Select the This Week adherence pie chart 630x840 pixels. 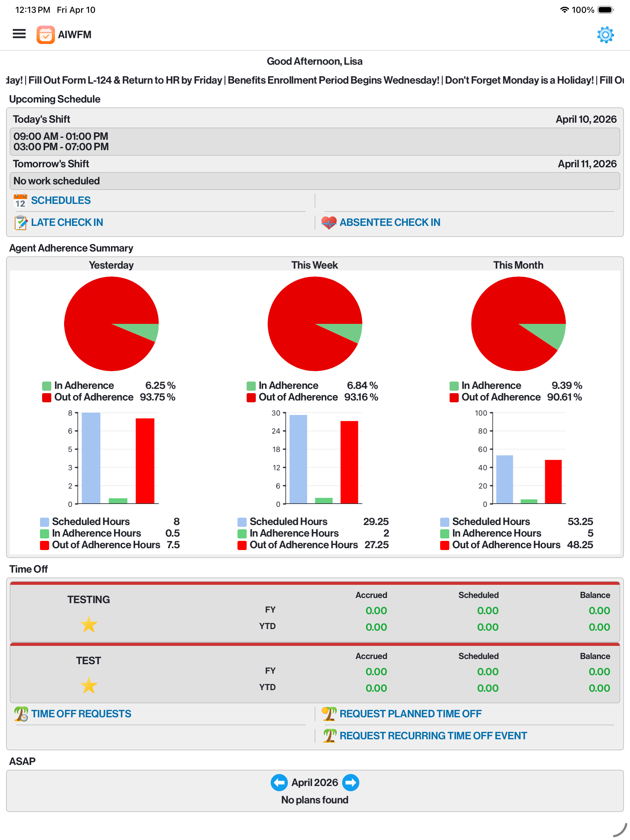pyautogui.click(x=315, y=324)
